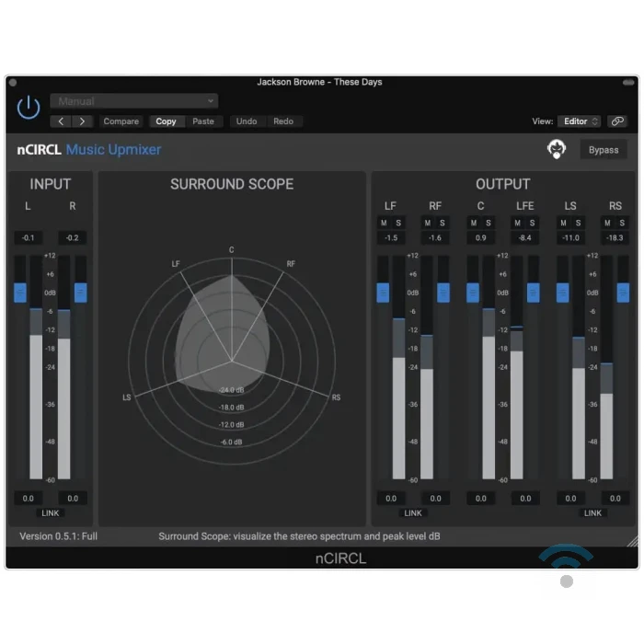
Task: Click the LFE peak readout -8.4
Action: [x=525, y=237]
